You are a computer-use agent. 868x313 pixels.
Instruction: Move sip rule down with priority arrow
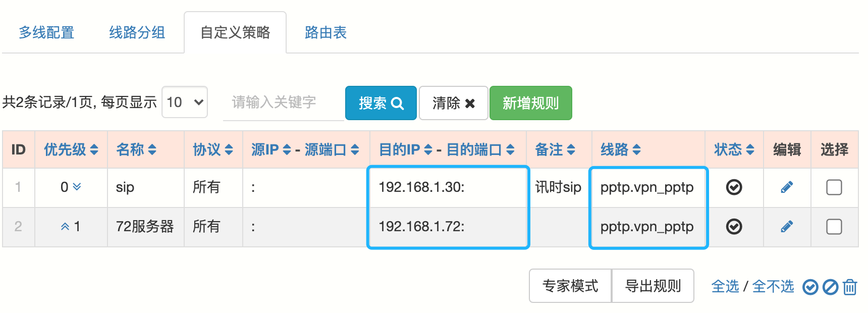(77, 187)
